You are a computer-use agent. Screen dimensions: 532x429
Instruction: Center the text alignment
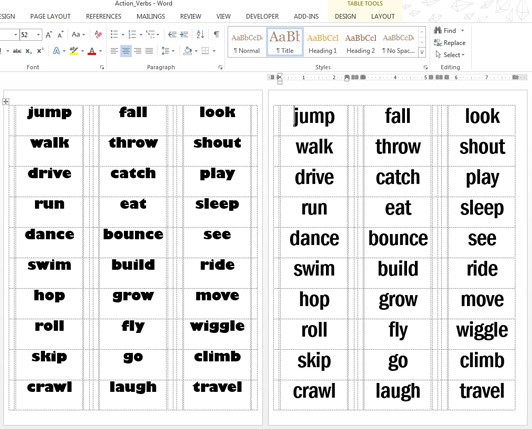tap(126, 51)
